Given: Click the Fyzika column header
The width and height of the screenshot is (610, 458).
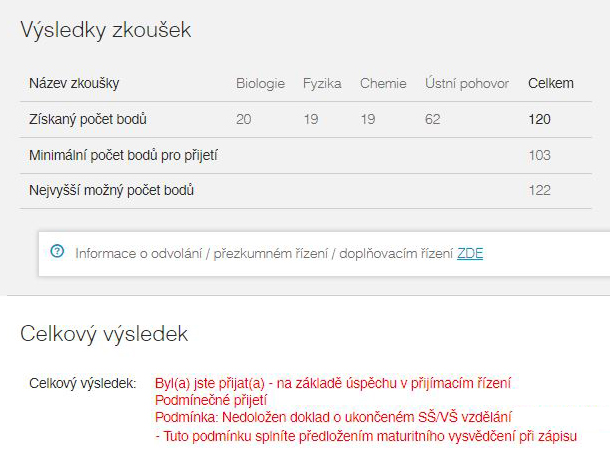Looking at the screenshot, I should click(x=322, y=83).
